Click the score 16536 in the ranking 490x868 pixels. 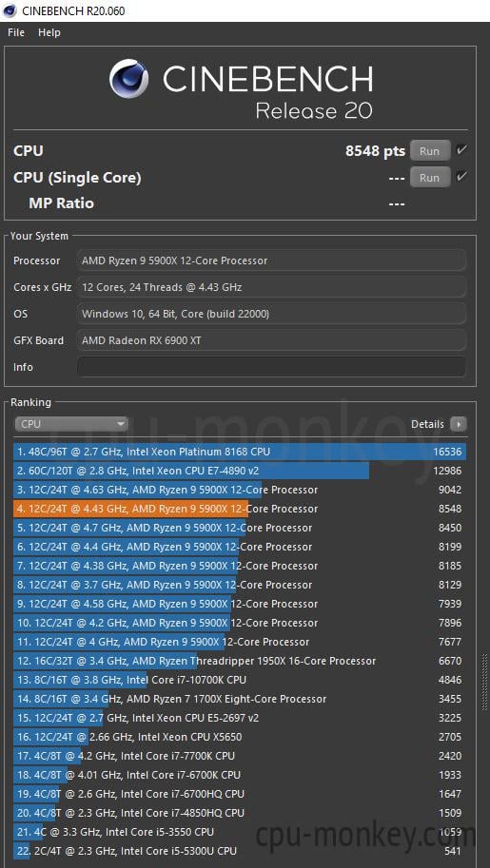coord(447,452)
